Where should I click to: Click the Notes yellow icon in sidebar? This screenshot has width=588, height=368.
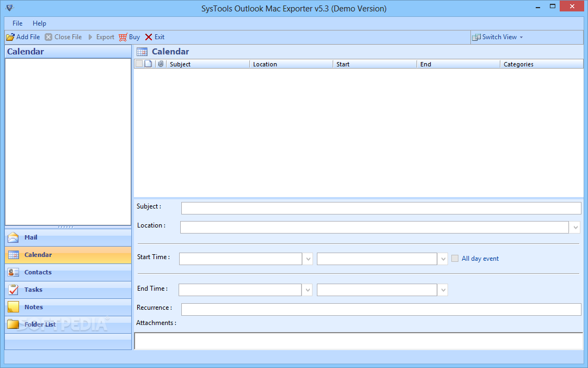click(13, 307)
